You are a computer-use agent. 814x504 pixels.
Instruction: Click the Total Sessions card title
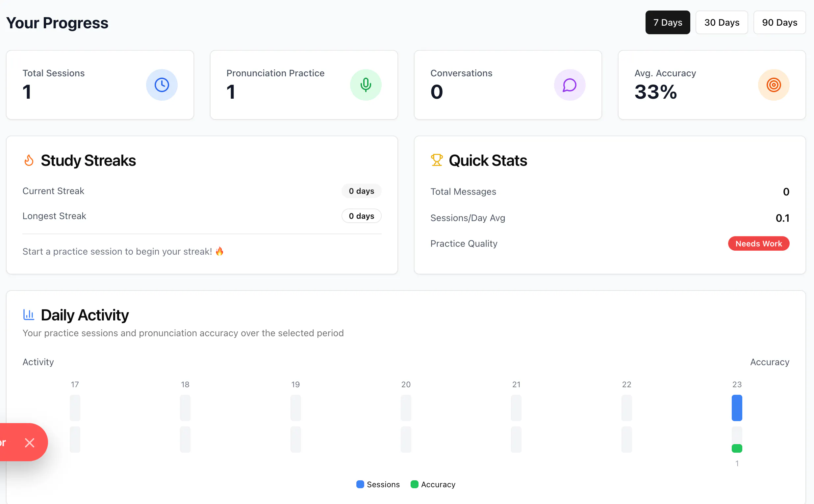(53, 73)
